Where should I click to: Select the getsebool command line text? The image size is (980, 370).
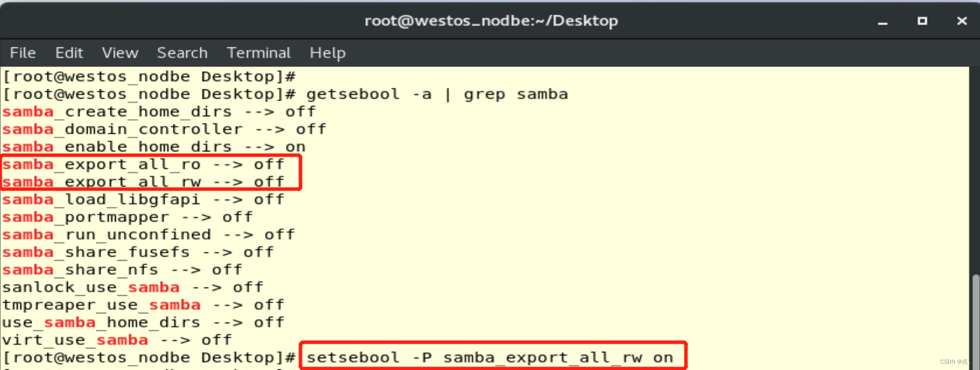(x=435, y=94)
